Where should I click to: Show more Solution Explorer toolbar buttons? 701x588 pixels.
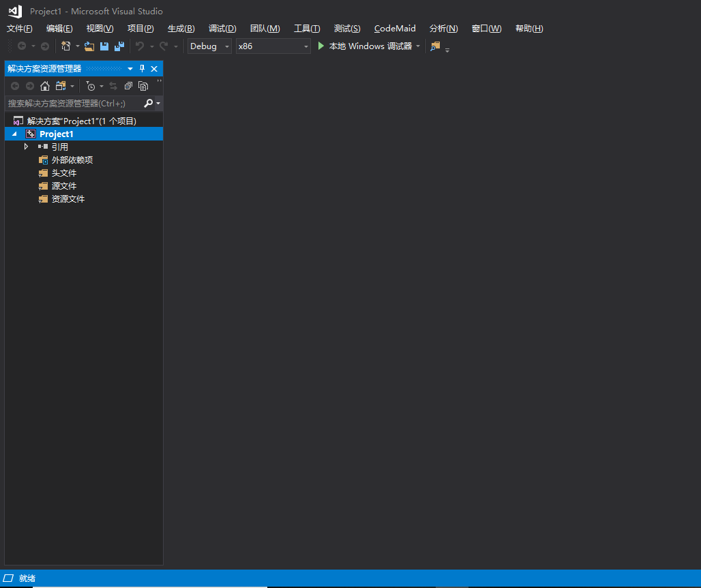[x=159, y=81]
